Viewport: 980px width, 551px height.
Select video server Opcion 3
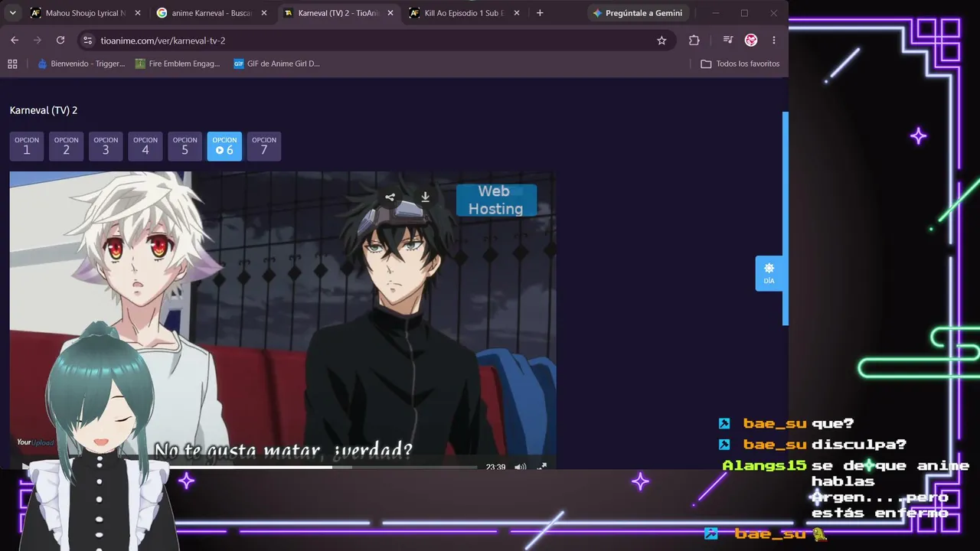point(106,146)
